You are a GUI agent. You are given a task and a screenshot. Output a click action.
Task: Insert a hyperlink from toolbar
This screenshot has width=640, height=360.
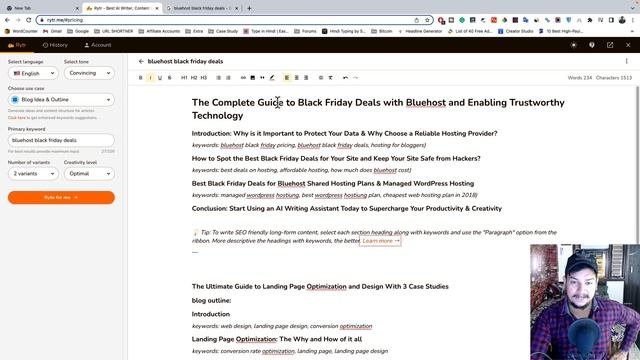click(x=243, y=78)
